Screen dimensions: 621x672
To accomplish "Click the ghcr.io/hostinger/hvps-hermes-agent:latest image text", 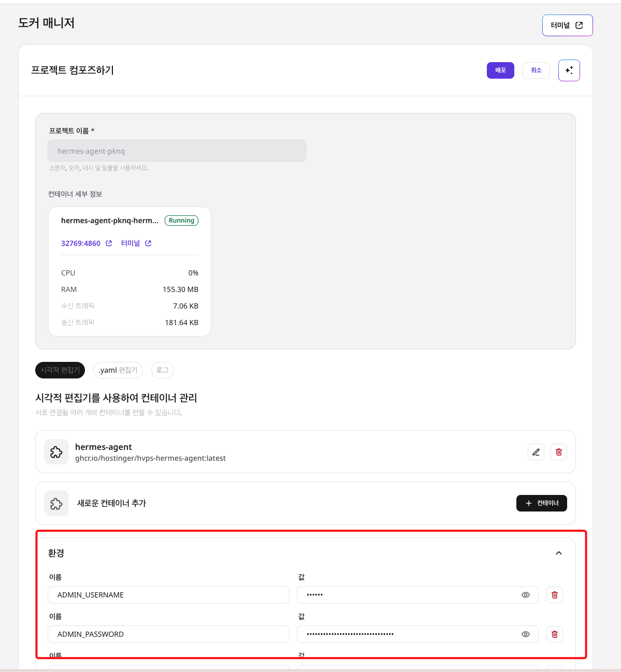I will pos(150,458).
